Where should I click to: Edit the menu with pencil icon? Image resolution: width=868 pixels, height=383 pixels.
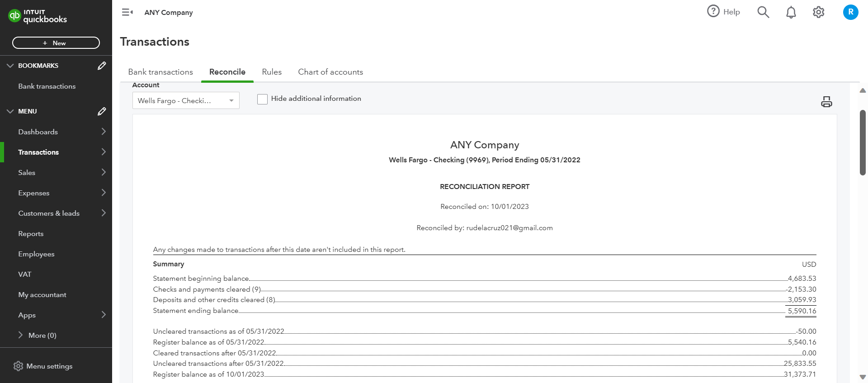point(102,111)
